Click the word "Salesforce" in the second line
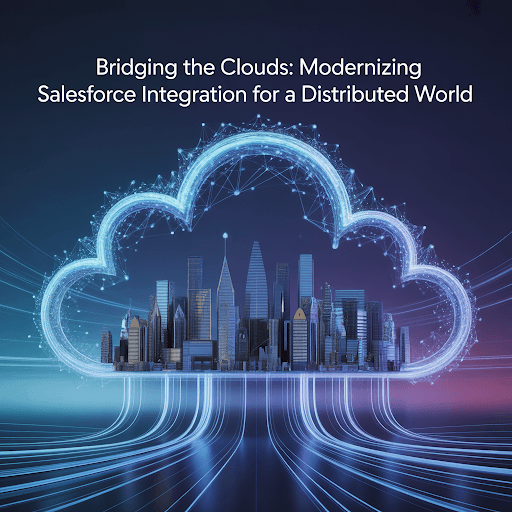 pyautogui.click(x=87, y=94)
